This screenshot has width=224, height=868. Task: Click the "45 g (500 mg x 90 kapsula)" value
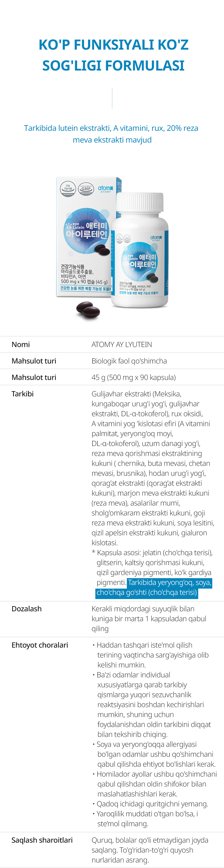click(x=134, y=377)
